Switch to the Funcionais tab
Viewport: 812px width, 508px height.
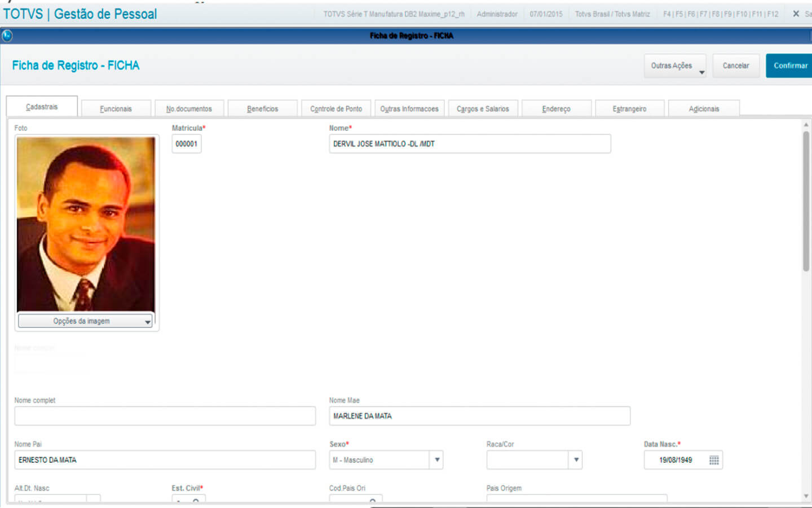click(x=116, y=109)
